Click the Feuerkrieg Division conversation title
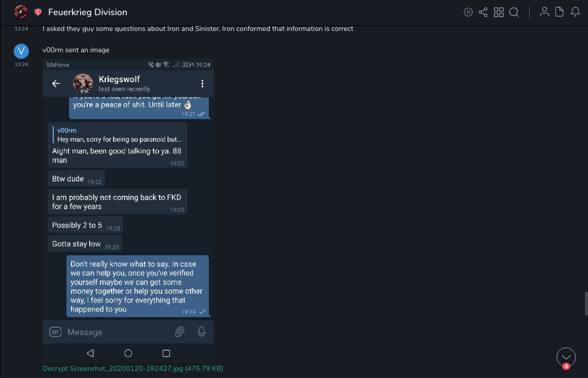Viewport: 588px width, 378px height. tap(88, 12)
